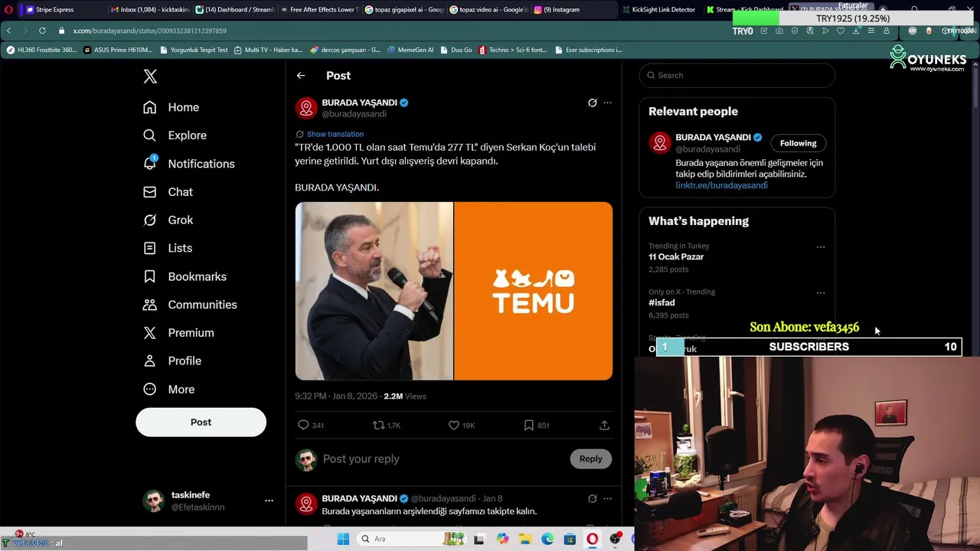Open File Explorer from the taskbar
The height and width of the screenshot is (551, 980).
(524, 540)
